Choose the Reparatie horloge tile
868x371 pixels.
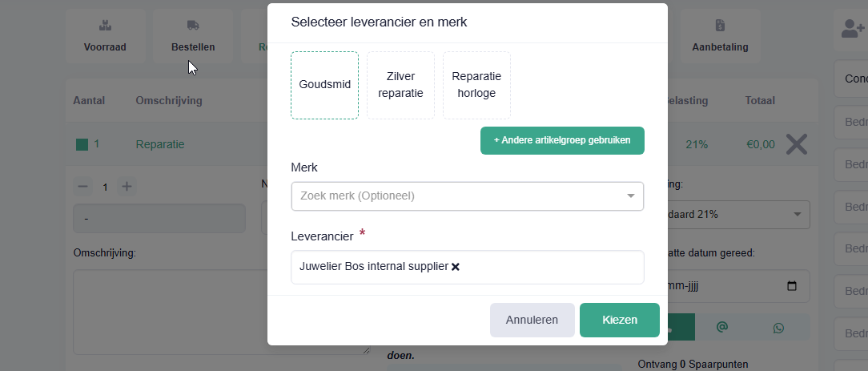(476, 85)
